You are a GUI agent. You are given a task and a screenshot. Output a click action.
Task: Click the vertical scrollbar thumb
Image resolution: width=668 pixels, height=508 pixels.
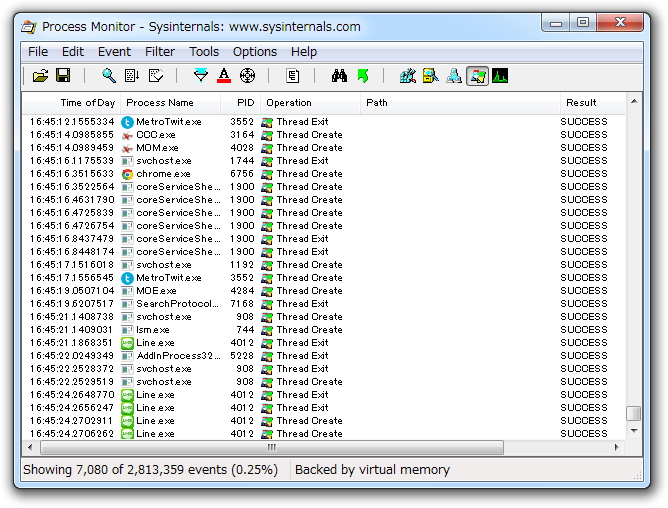[x=634, y=413]
